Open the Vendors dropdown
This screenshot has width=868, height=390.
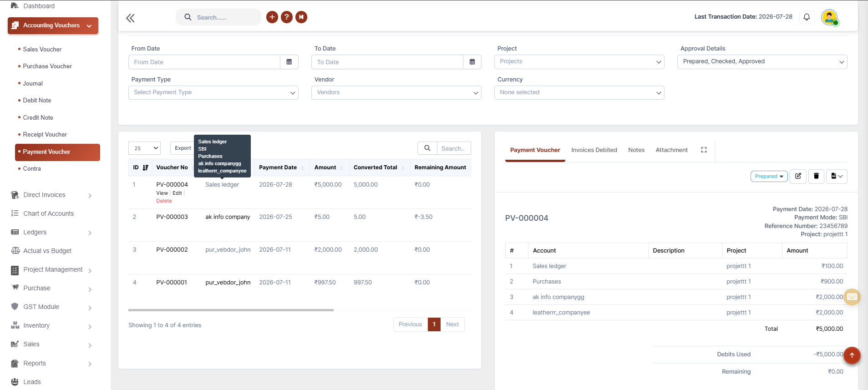396,92
